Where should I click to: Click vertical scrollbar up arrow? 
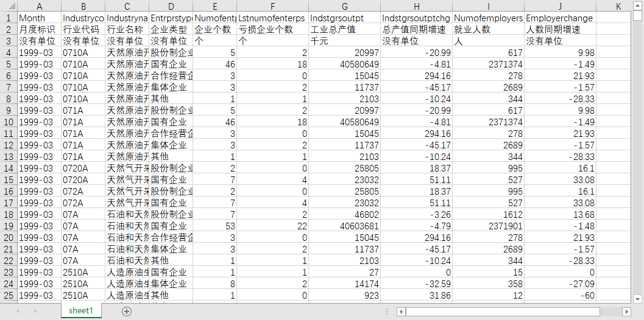(x=637, y=5)
